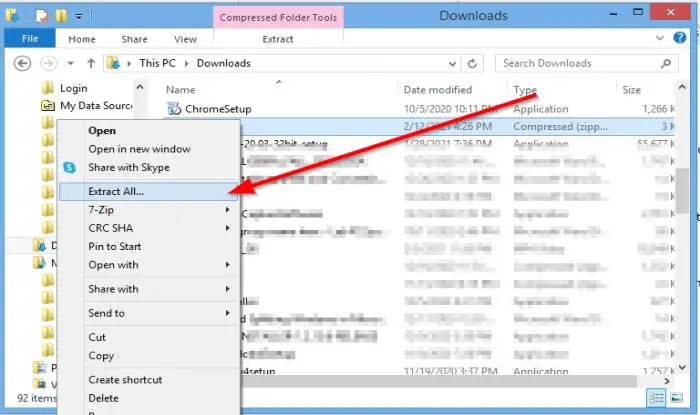
Task: Click the horizontal scrollbar right arrow
Action: coord(667,382)
